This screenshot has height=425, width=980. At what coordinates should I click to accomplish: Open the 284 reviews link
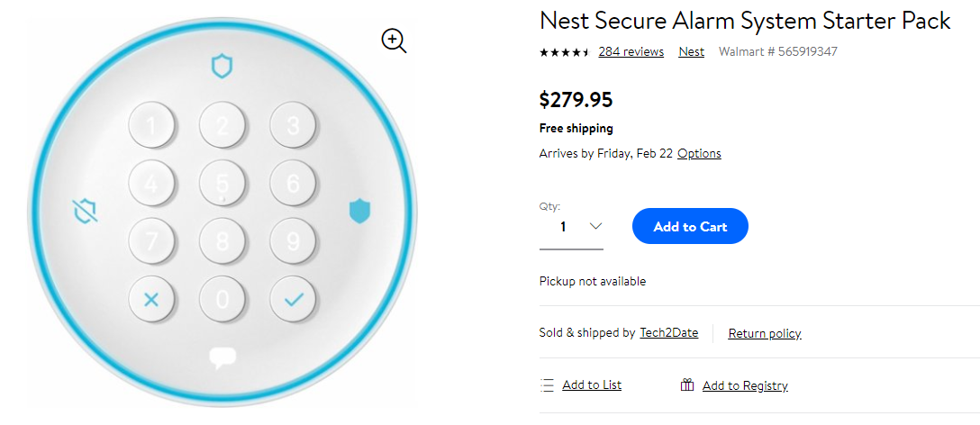(631, 52)
